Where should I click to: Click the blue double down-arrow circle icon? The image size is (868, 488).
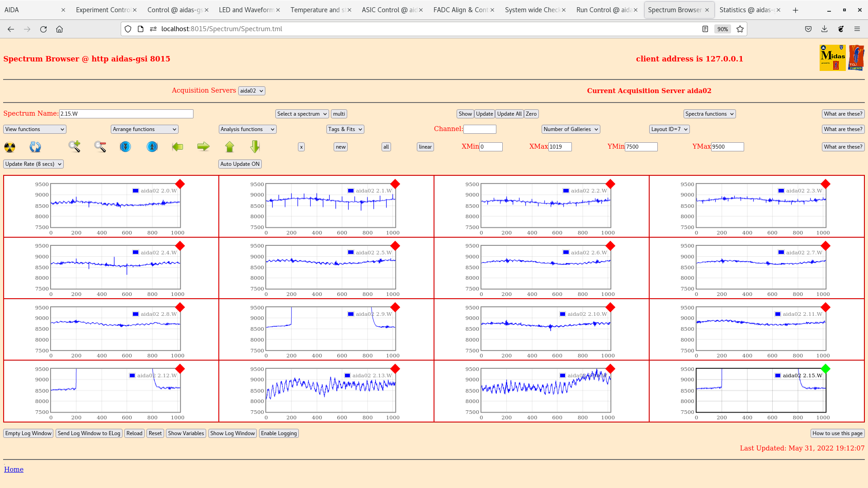125,147
